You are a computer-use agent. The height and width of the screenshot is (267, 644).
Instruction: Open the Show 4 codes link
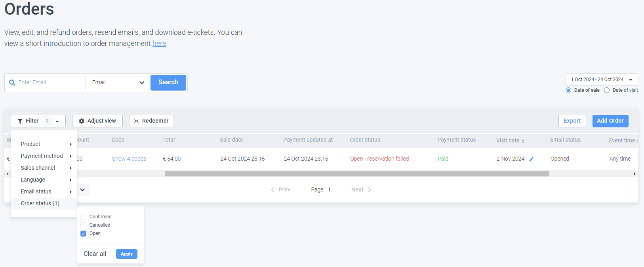pyautogui.click(x=129, y=159)
